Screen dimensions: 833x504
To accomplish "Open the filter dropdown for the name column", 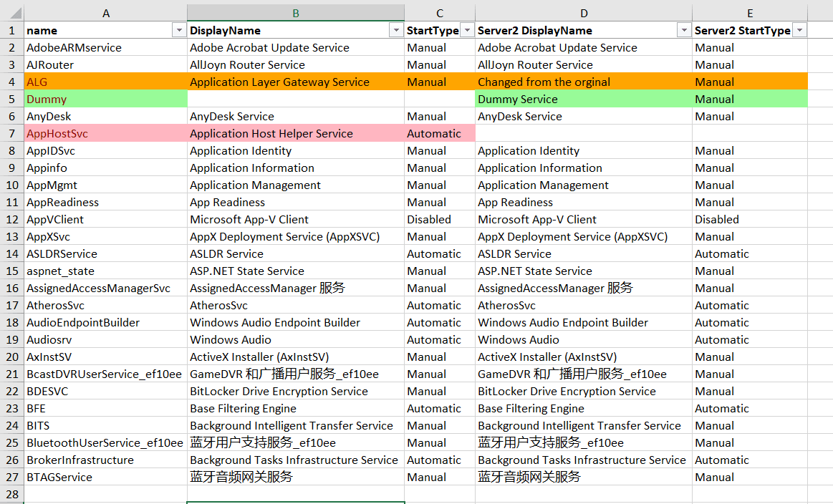I will click(x=179, y=30).
